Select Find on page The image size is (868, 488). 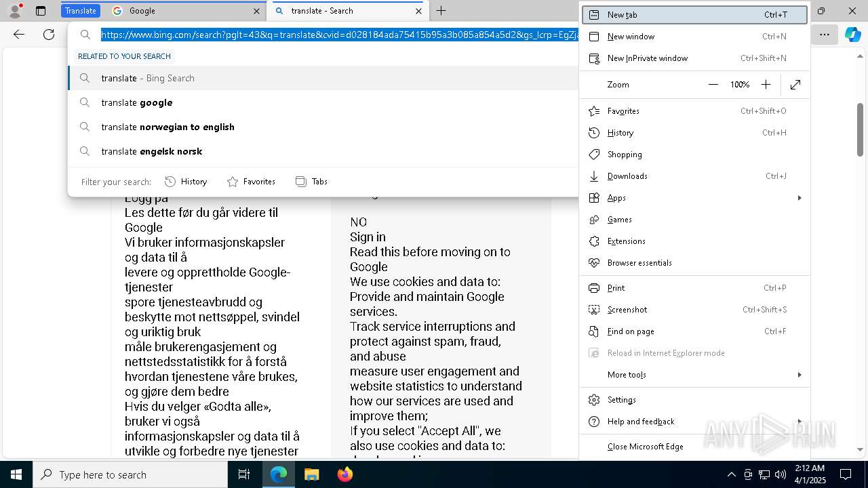695,331
